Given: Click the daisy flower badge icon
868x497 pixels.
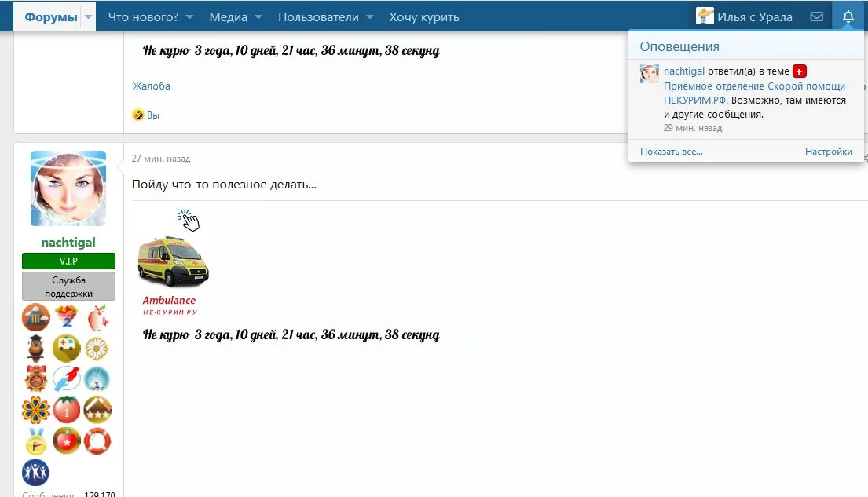Looking at the screenshot, I should point(97,348).
